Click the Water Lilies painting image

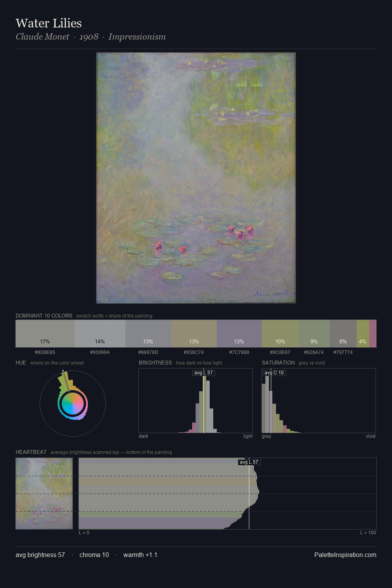pyautogui.click(x=196, y=178)
